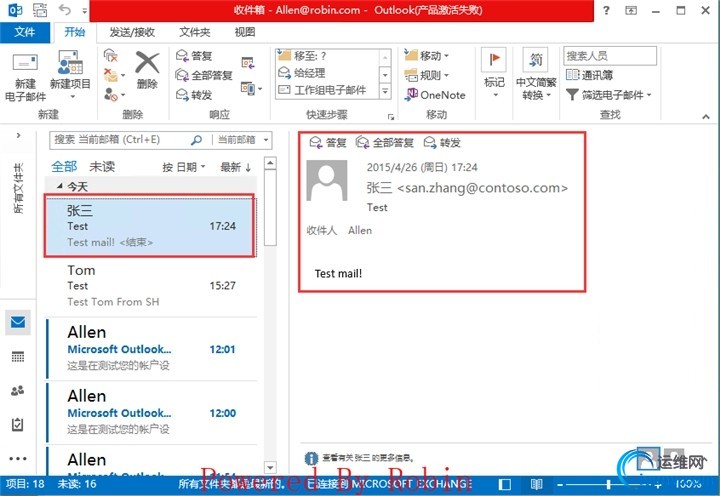Click in the Search People (搜索人员) box
720x496 pixels.
point(610,56)
